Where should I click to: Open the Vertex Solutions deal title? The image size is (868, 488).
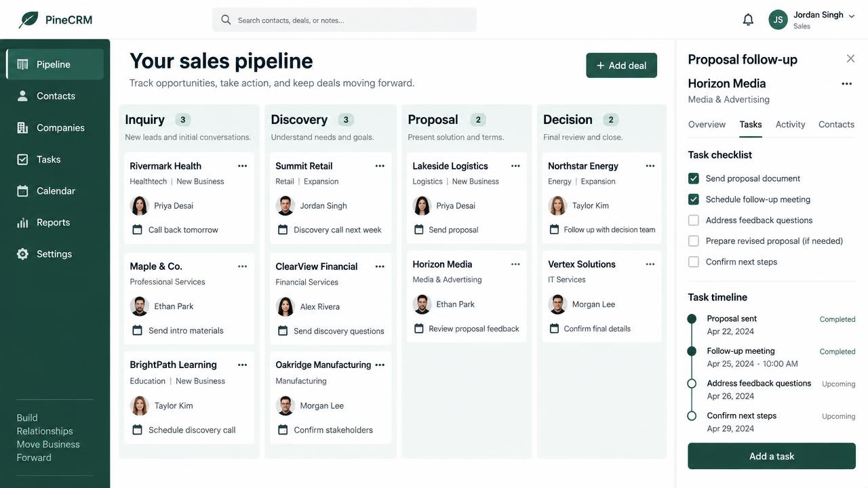pyautogui.click(x=582, y=264)
